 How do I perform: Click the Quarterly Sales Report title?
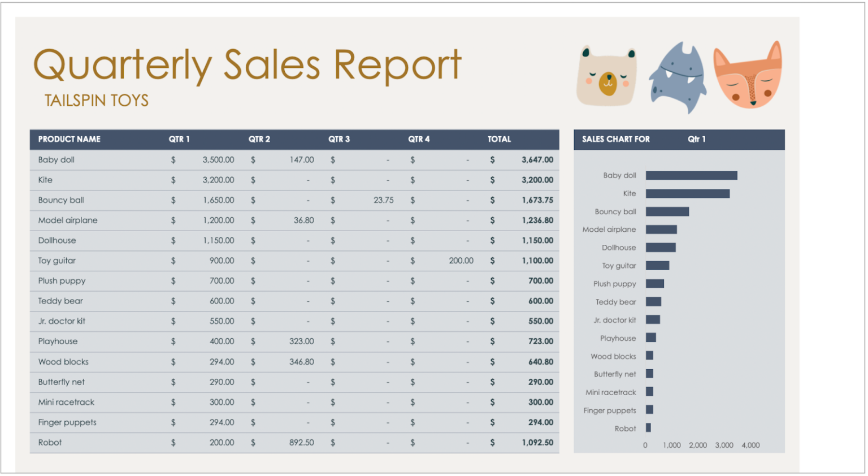(x=247, y=64)
